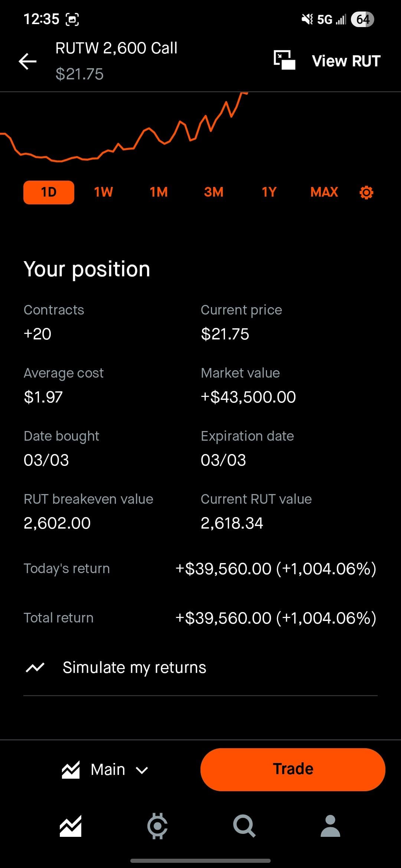Open the account profile icon
401x868 pixels.
coord(330,826)
